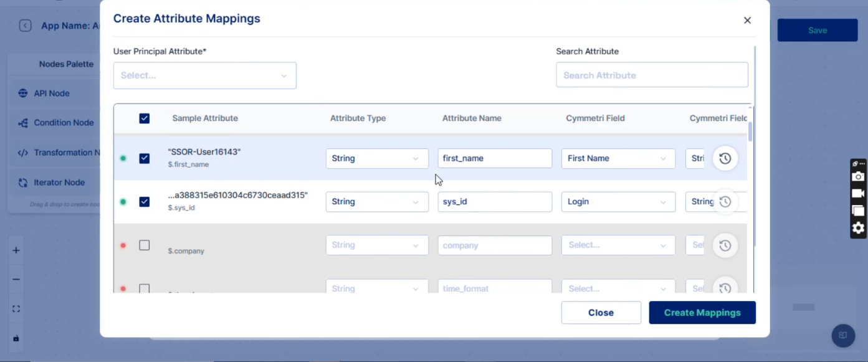
Task: Click history icon in first_name row
Action: click(x=725, y=158)
